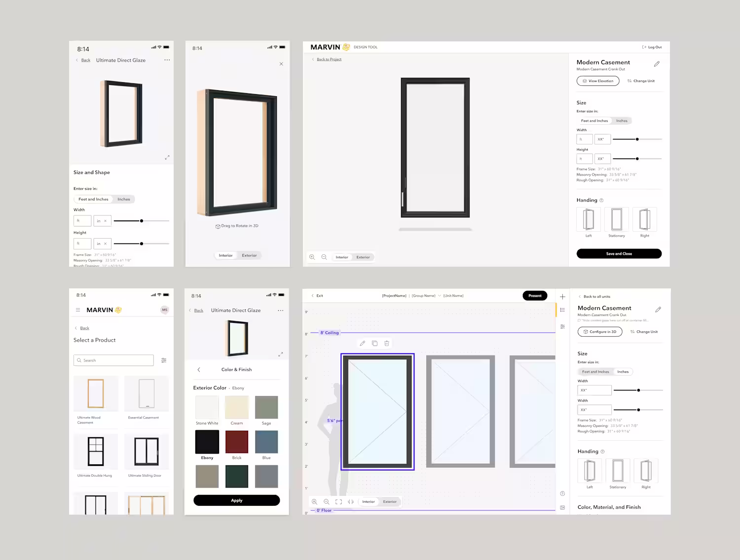Image resolution: width=740 pixels, height=560 pixels.
Task: Select Inches in the Configure in 3D panel
Action: [623, 372]
